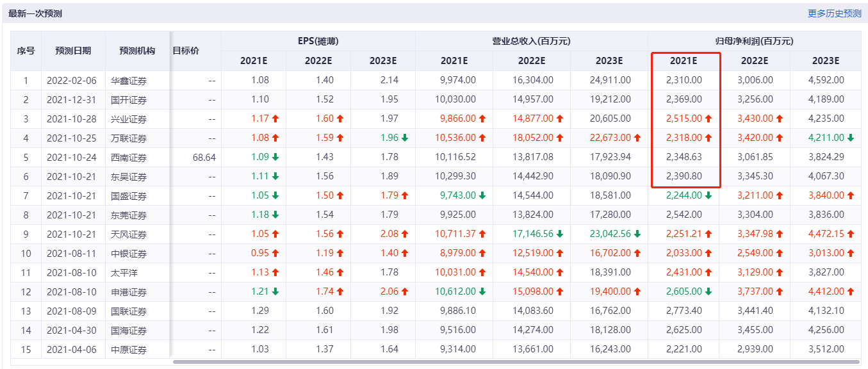Click red up arrow beside 兴业证券 revenue 9,866.00

click(x=482, y=119)
